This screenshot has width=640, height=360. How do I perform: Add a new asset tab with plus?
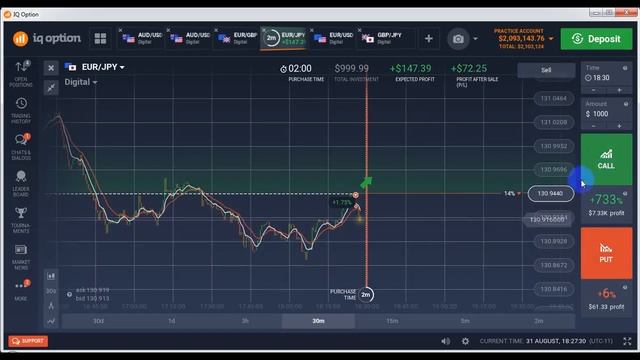429,39
